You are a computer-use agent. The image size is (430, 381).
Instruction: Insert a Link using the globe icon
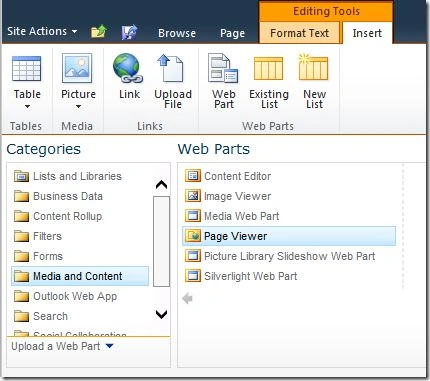click(128, 68)
